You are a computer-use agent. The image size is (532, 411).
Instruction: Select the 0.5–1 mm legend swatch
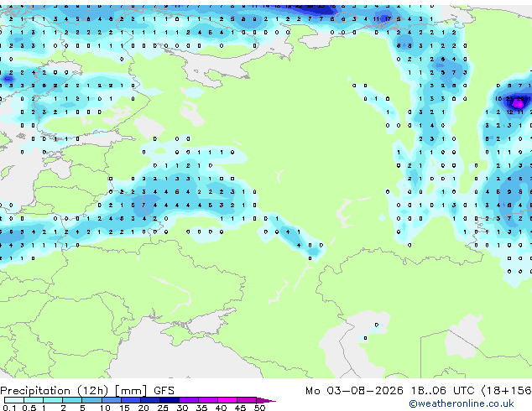(34, 400)
